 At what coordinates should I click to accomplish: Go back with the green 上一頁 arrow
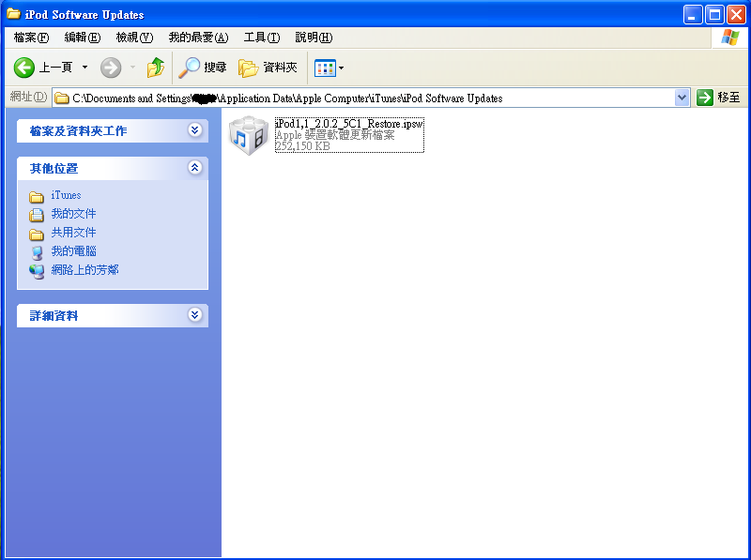(x=43, y=68)
